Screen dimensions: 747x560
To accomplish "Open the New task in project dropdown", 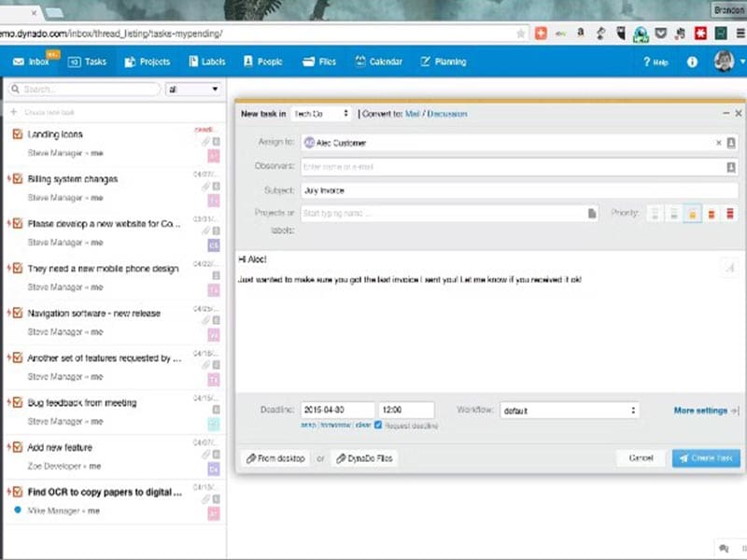I will coord(320,114).
